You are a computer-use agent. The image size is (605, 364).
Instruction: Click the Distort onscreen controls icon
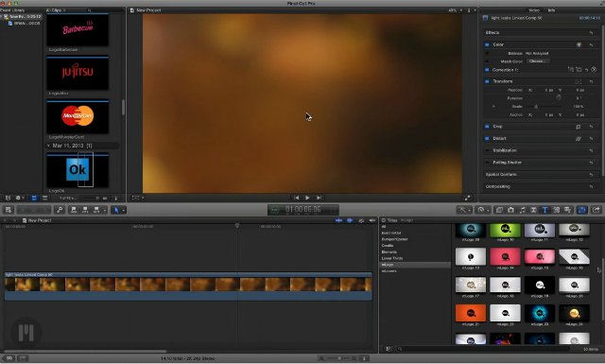[578, 139]
